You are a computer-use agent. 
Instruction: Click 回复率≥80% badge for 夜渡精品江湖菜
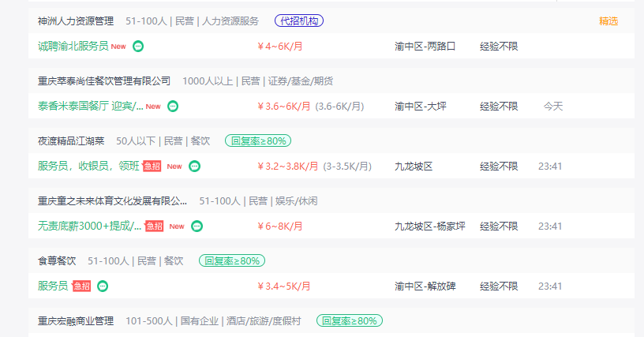click(x=258, y=140)
